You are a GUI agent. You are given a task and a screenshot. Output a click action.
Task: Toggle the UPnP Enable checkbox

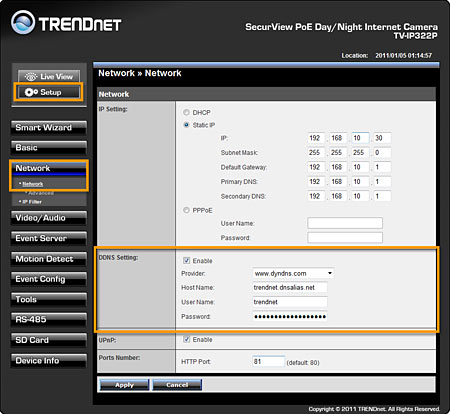(x=187, y=339)
